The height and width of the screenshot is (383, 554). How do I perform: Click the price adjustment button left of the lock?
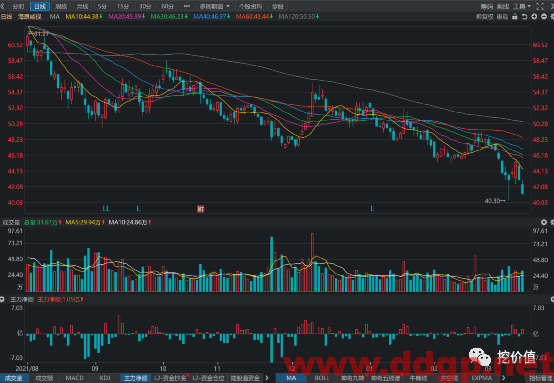coord(484,16)
